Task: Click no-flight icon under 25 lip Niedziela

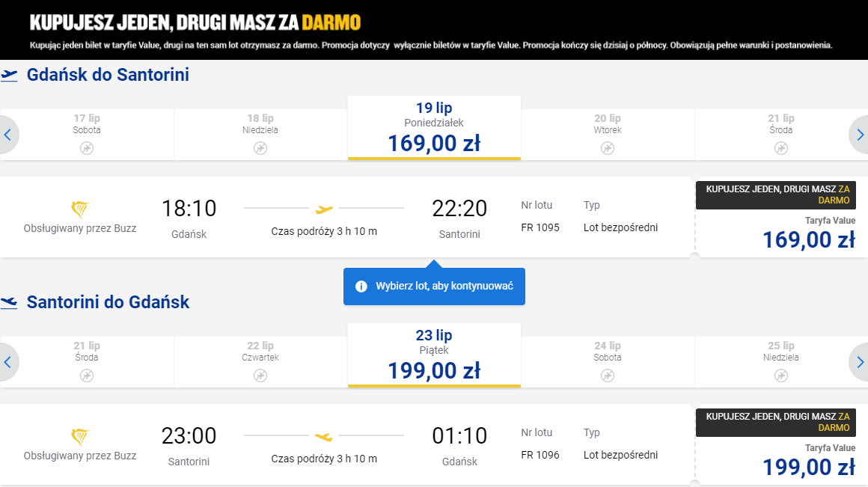Action: click(x=781, y=376)
